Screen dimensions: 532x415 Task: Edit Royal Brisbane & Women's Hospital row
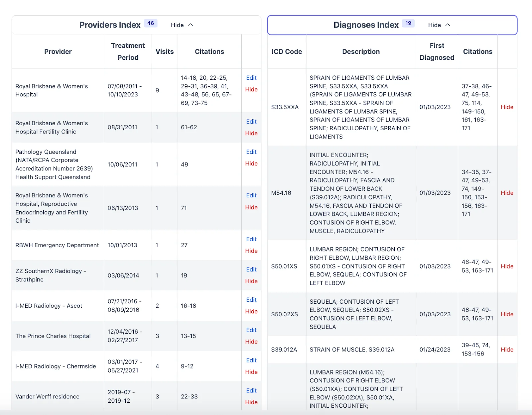coord(251,78)
